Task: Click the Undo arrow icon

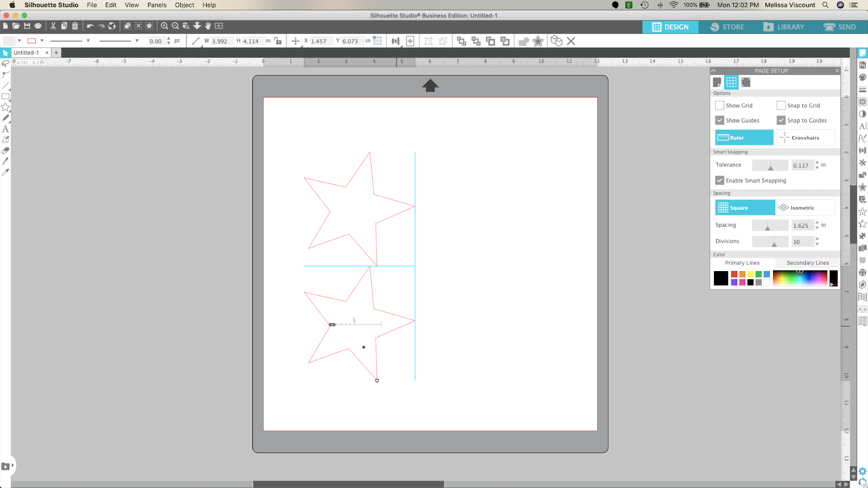Action: [90, 25]
